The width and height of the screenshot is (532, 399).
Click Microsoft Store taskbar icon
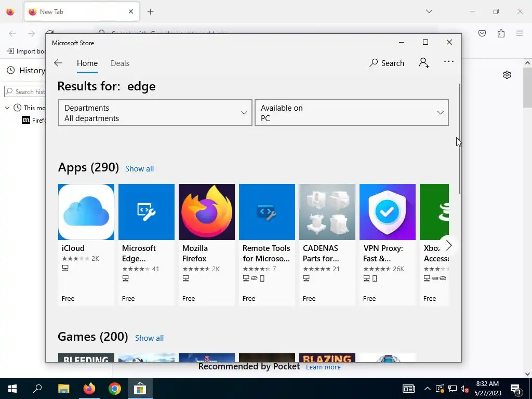coord(140,389)
